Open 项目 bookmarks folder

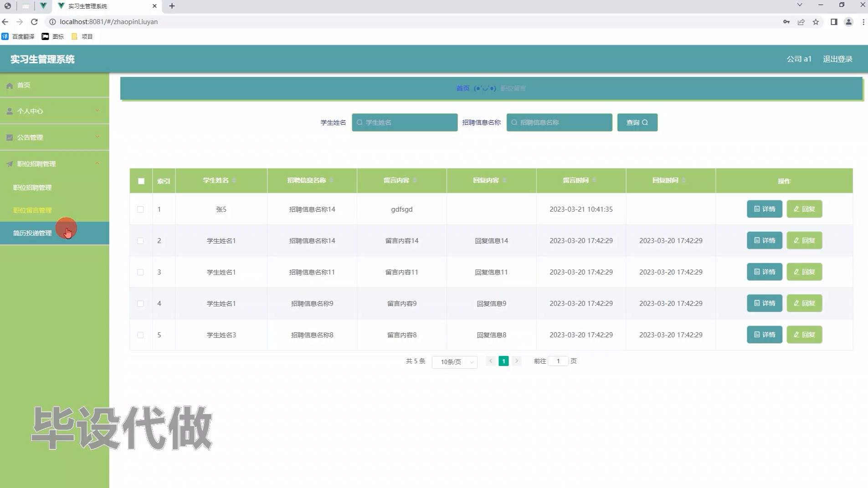pos(82,36)
